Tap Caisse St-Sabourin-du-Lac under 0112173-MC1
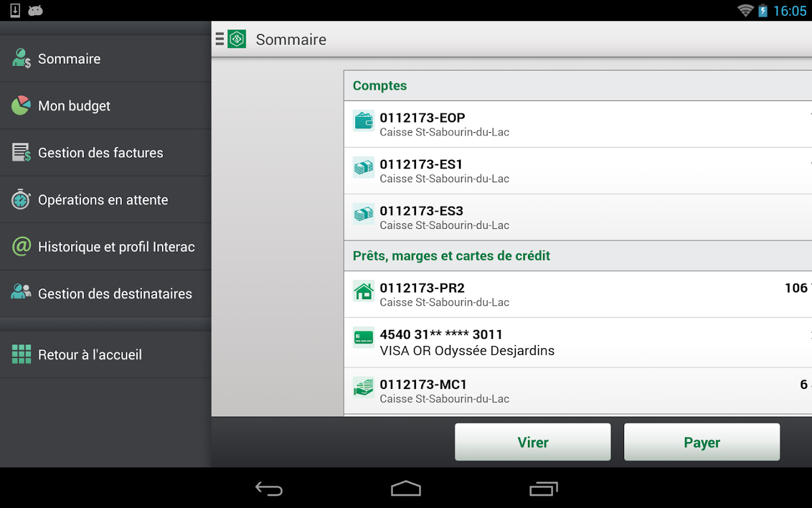This screenshot has width=812, height=508. coord(444,398)
